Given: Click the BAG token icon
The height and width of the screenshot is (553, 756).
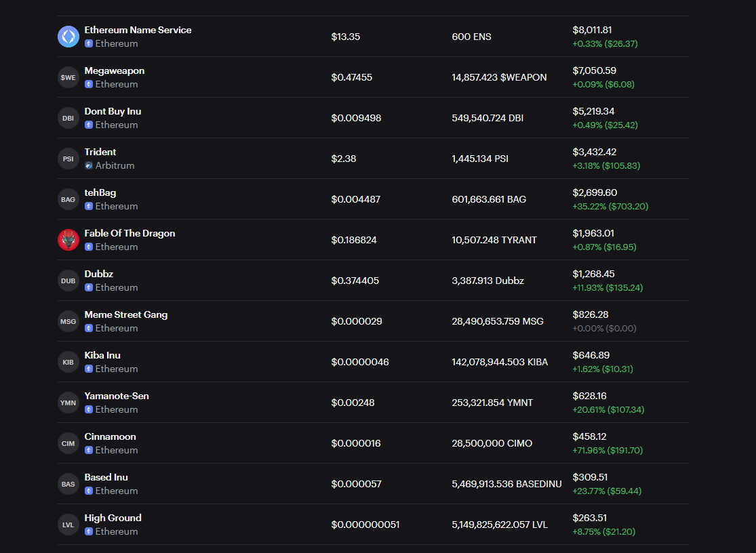Looking at the screenshot, I should coord(68,199).
